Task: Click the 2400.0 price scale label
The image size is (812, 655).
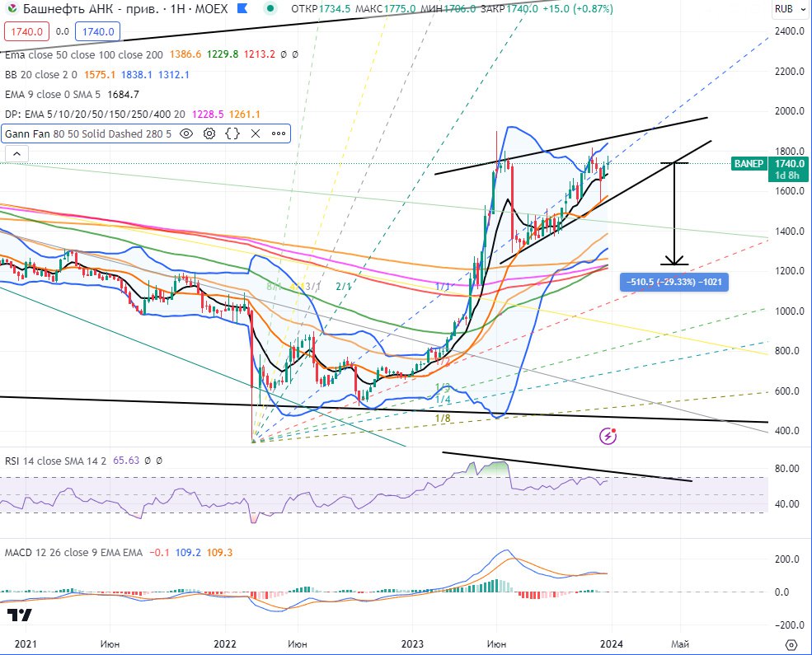Action: click(x=789, y=31)
